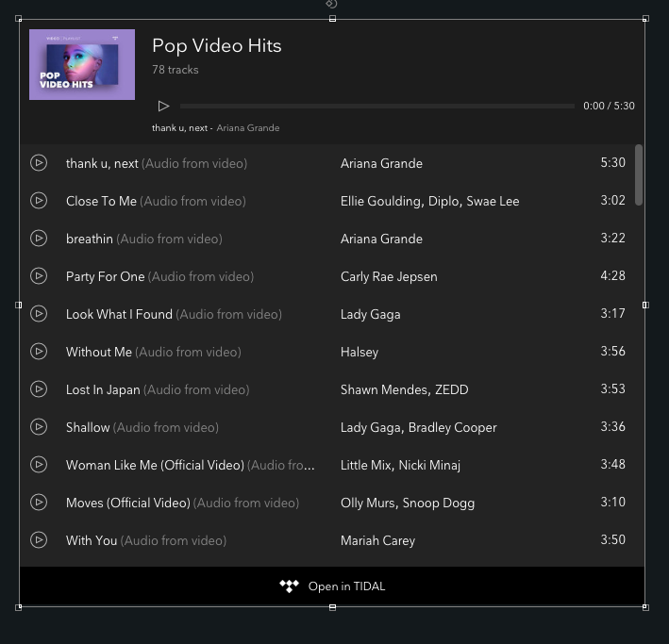Select 'Without Me (Audio from video)' title
This screenshot has height=644, width=669.
[x=154, y=352]
